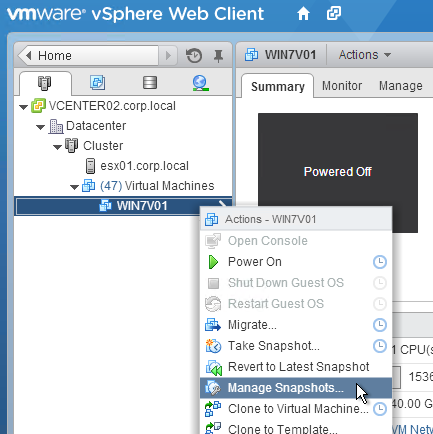Image resolution: width=433 pixels, height=434 pixels.
Task: Open the Monitor tab
Action: point(342,86)
